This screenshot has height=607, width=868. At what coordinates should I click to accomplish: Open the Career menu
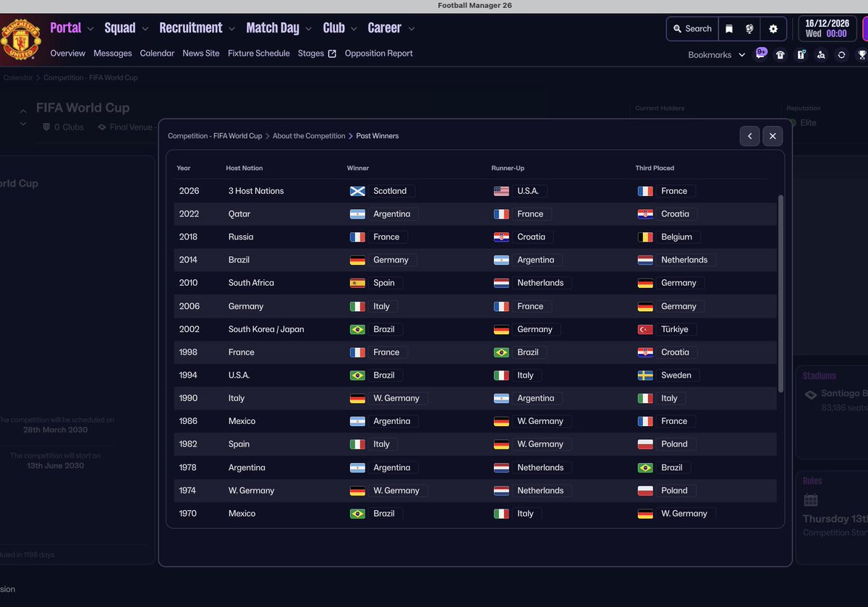(385, 28)
